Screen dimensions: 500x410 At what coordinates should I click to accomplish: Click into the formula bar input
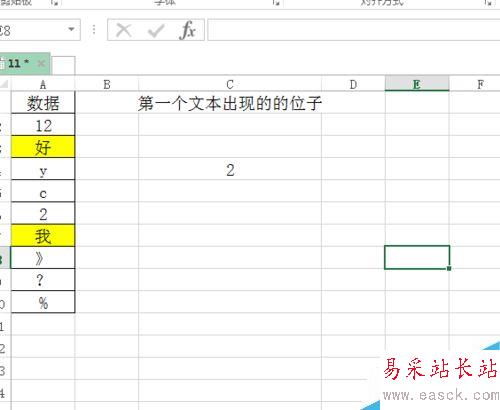click(353, 30)
